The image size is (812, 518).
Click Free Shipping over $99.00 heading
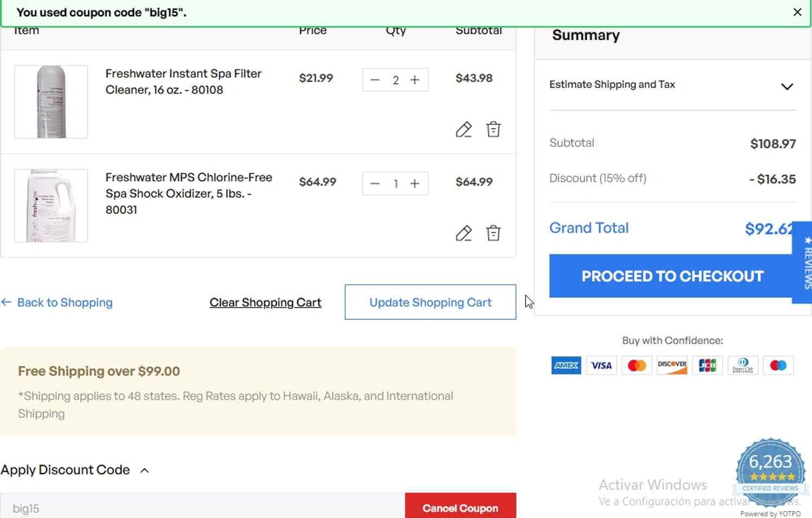(99, 371)
